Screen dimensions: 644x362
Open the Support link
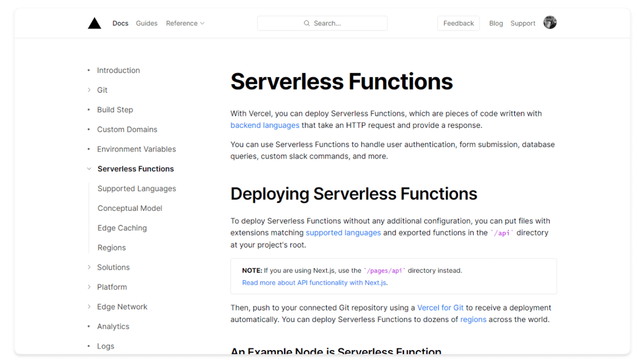click(523, 23)
